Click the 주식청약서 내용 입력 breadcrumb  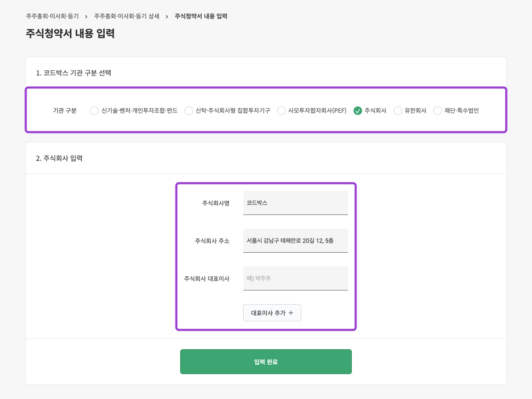200,16
